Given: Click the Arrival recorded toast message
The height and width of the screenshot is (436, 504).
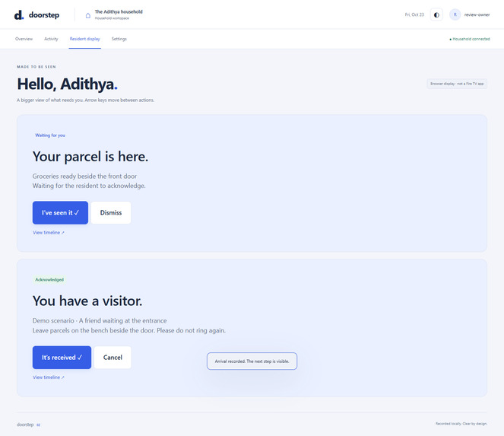Looking at the screenshot, I should click(x=252, y=361).
